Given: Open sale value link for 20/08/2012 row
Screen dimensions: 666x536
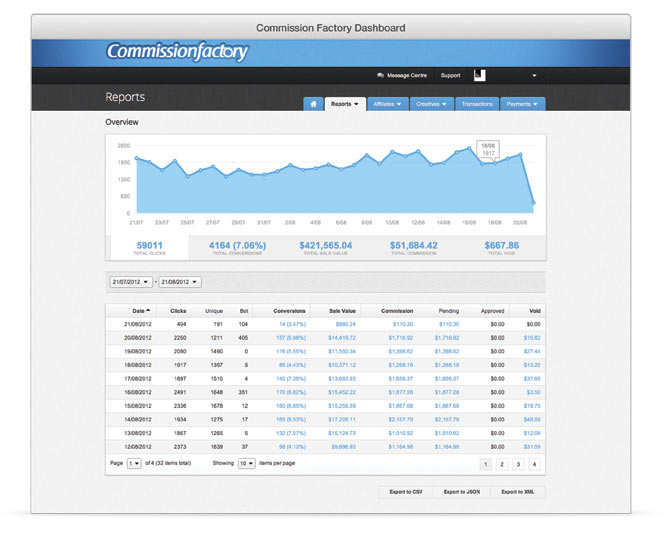Looking at the screenshot, I should [342, 338].
